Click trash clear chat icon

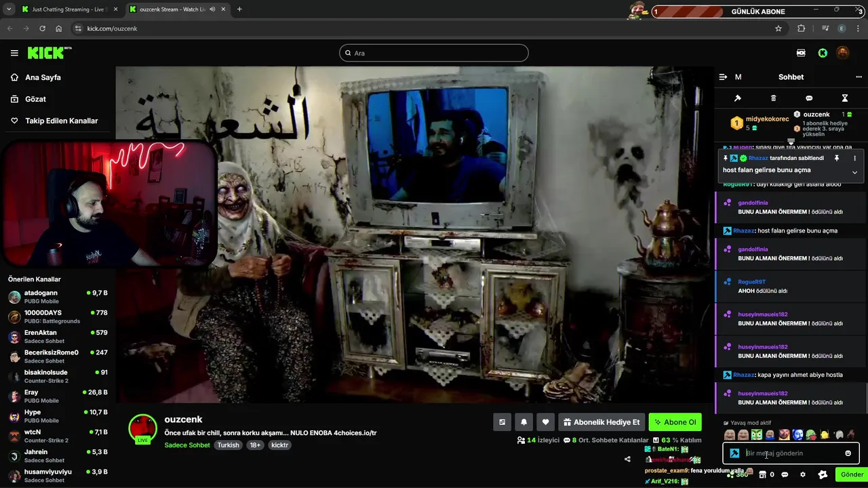tap(773, 98)
